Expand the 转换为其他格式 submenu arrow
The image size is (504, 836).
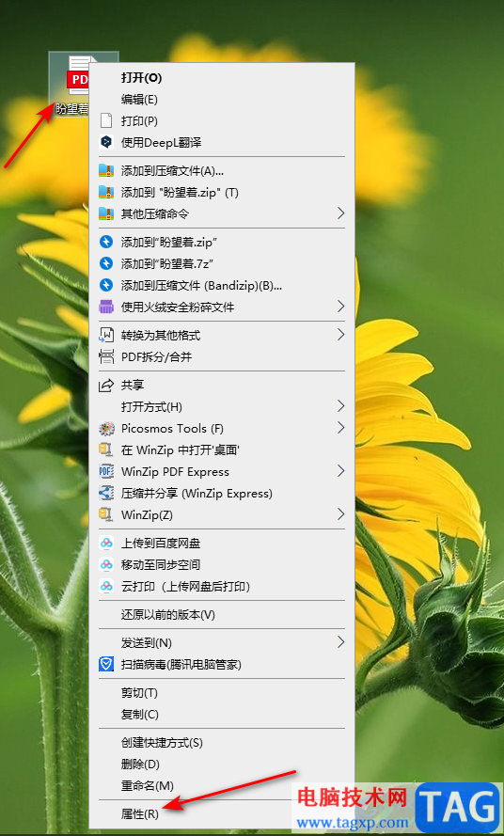point(340,335)
